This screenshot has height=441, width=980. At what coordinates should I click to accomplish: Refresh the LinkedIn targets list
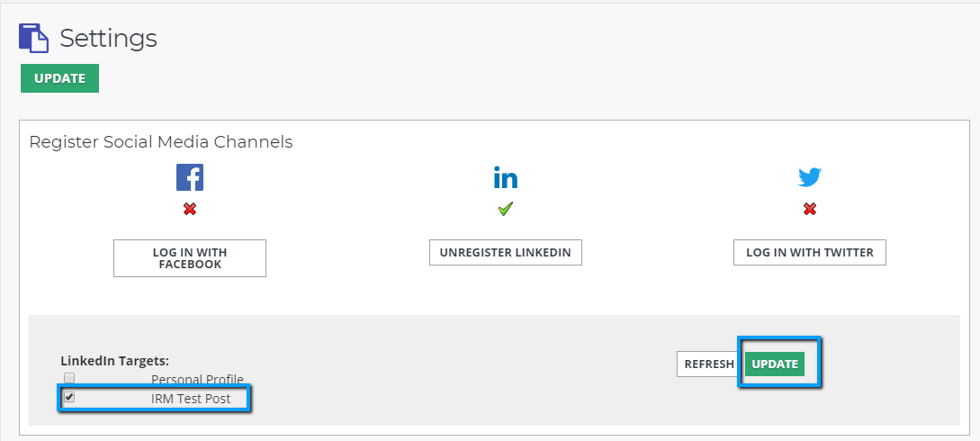(x=709, y=364)
